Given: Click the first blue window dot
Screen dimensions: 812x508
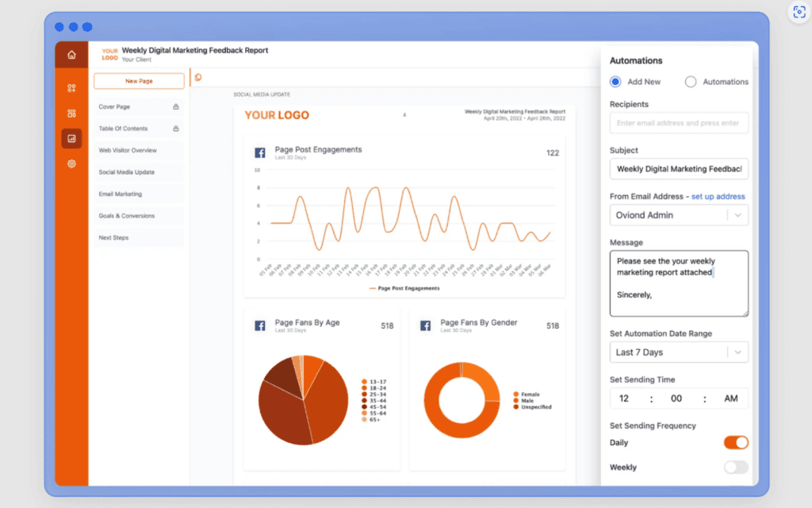Looking at the screenshot, I should pyautogui.click(x=59, y=27).
